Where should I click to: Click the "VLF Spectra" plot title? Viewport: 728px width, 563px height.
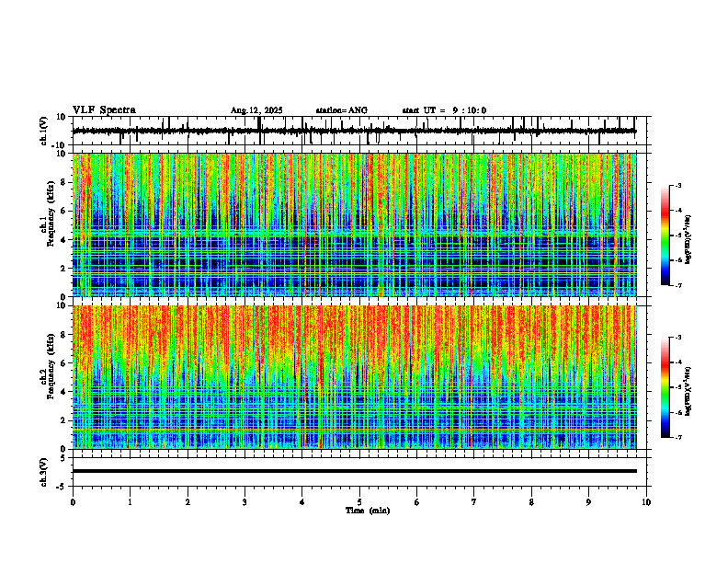(104, 109)
